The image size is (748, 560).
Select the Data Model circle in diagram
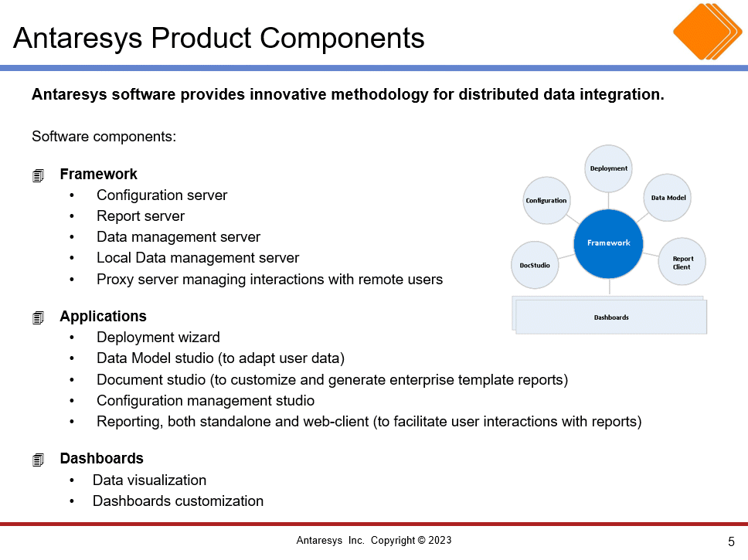tap(668, 198)
